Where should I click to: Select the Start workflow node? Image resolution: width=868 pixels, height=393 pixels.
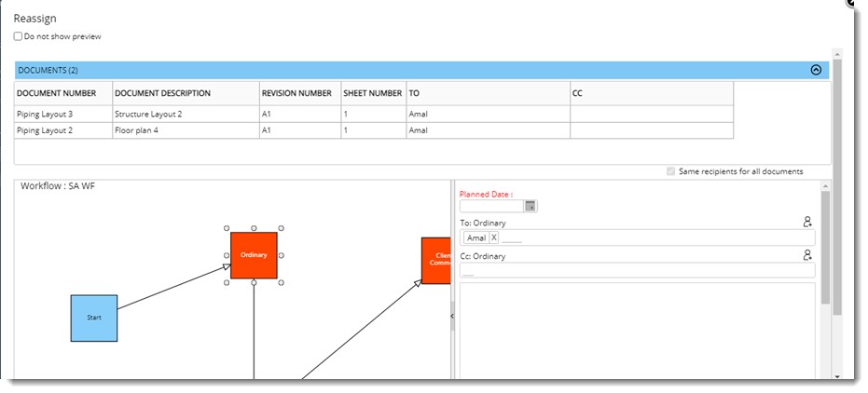pyautogui.click(x=94, y=318)
